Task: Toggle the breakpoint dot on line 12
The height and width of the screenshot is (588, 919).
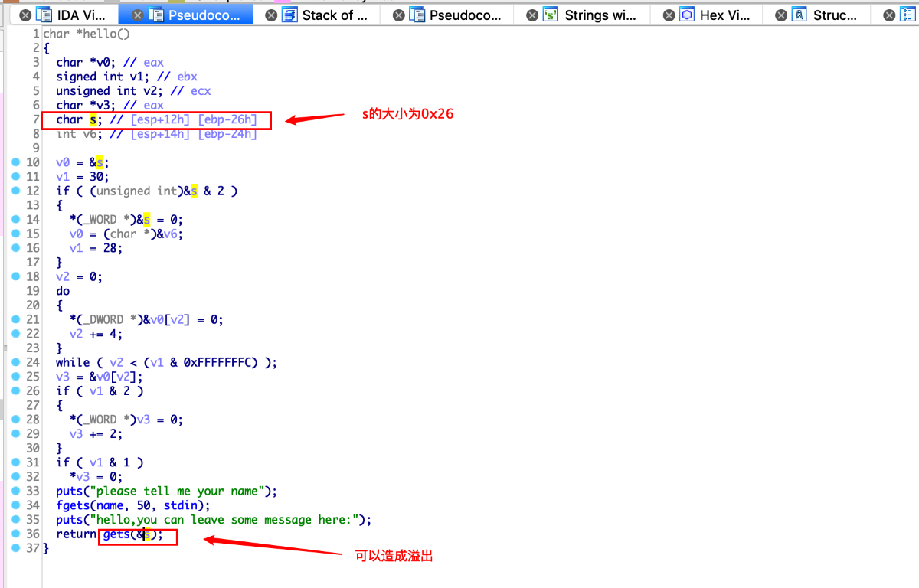Action: tap(16, 191)
